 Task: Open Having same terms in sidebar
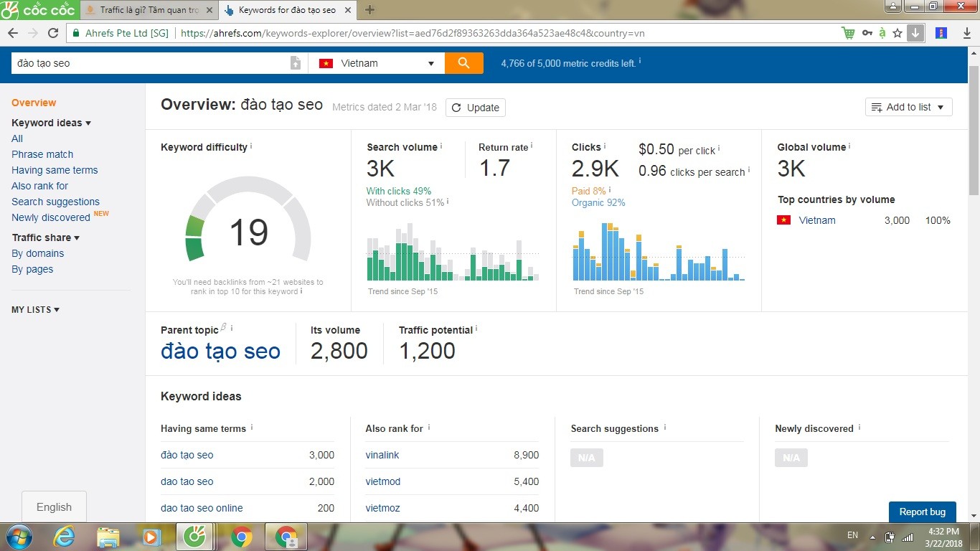55,170
